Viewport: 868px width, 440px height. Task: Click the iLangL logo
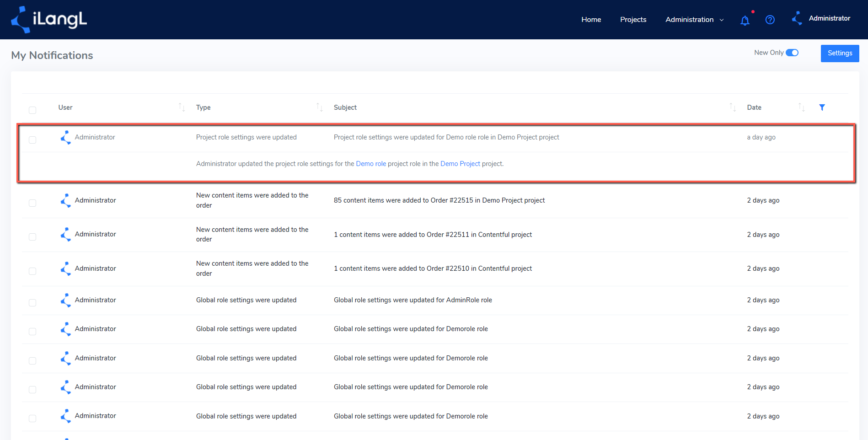click(49, 20)
